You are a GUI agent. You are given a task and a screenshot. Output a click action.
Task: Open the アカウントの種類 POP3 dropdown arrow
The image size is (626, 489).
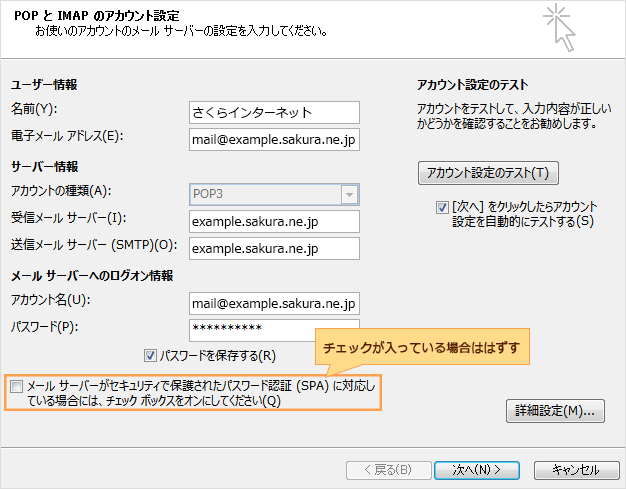point(349,194)
